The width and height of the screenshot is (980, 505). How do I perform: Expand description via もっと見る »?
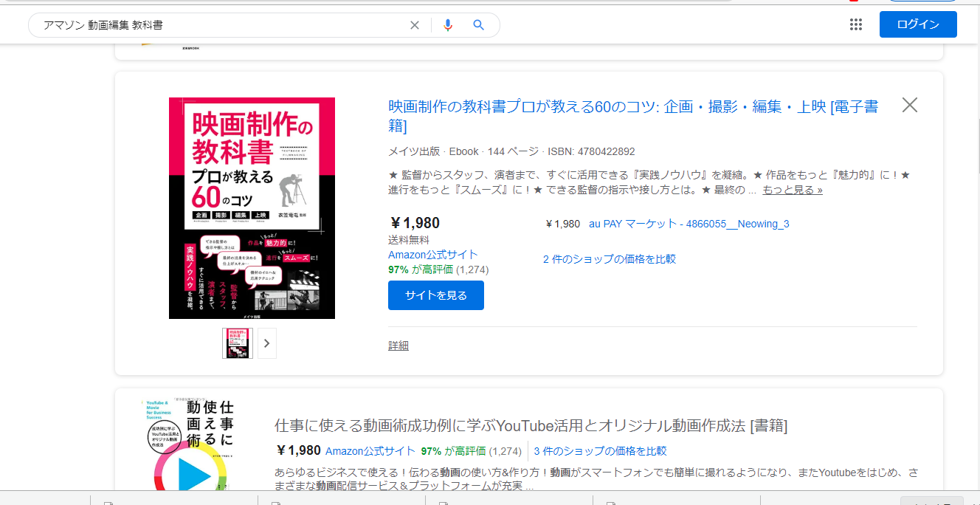click(x=793, y=190)
